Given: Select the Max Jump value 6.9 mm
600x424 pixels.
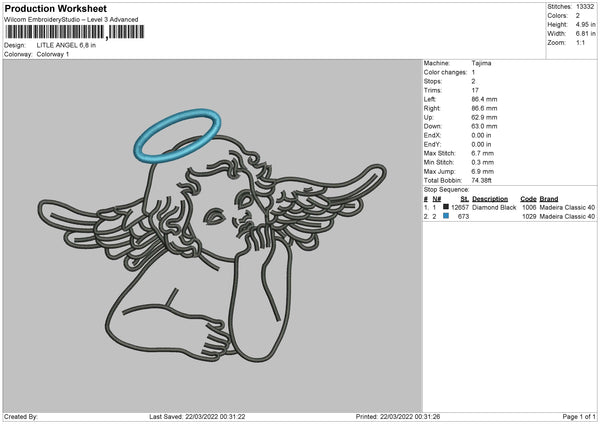Looking at the screenshot, I should click(x=483, y=171).
